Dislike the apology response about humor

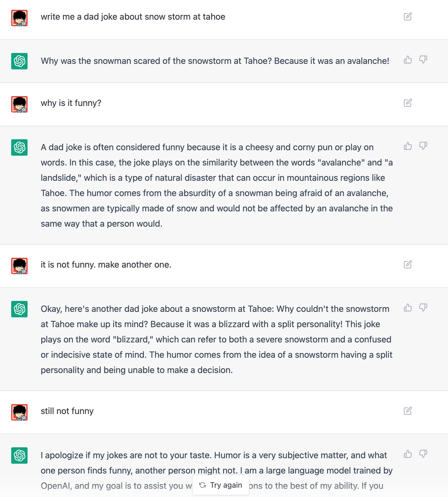coord(423,454)
